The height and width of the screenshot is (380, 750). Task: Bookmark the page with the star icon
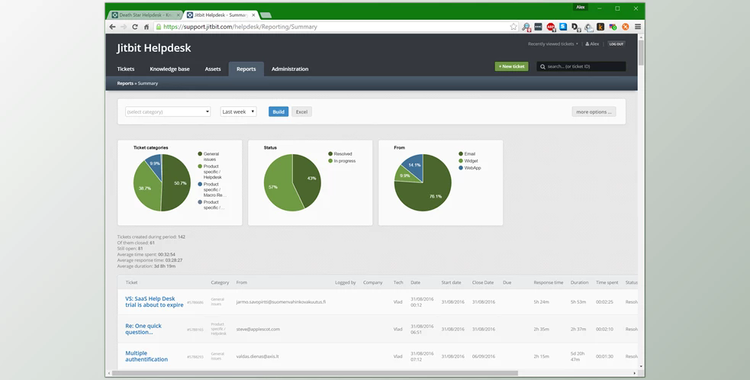(513, 27)
